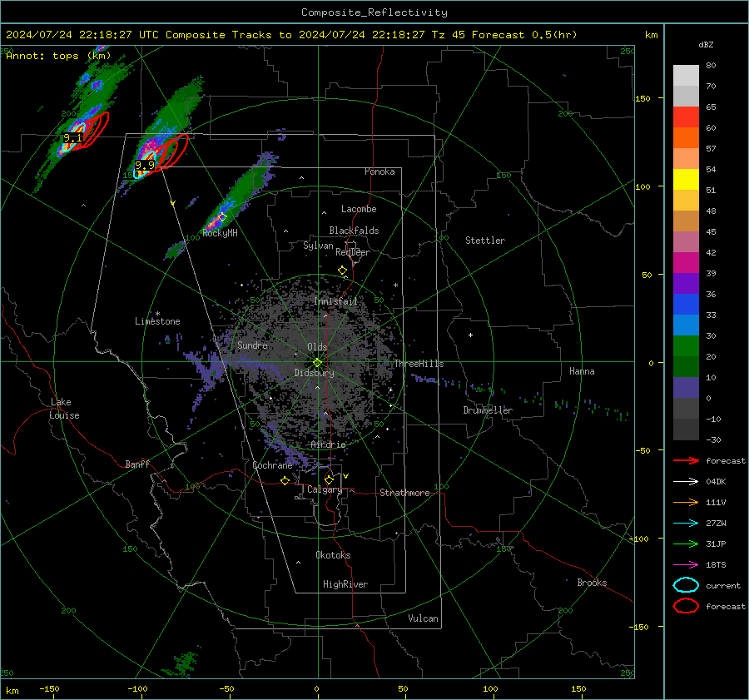Click the white plus marker west of Hanna

(470, 335)
